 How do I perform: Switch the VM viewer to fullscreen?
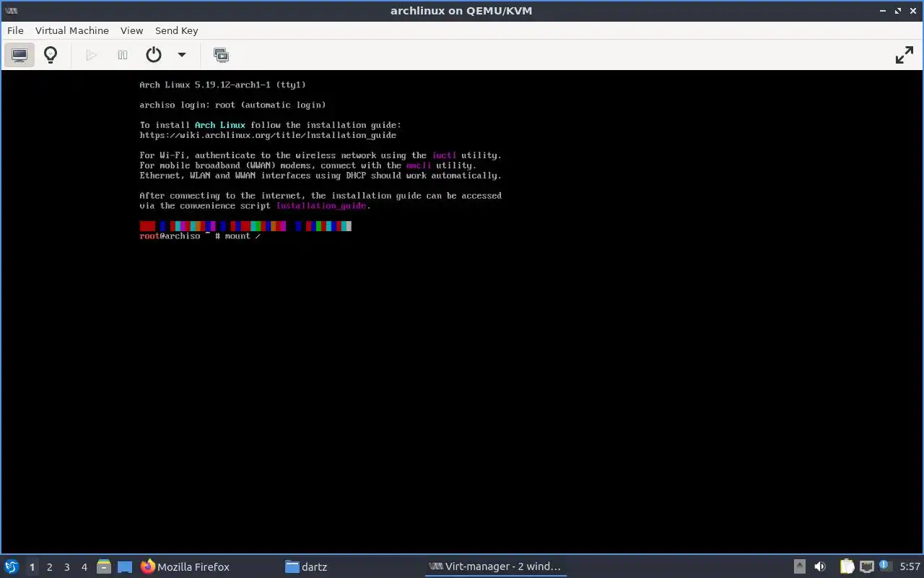905,55
